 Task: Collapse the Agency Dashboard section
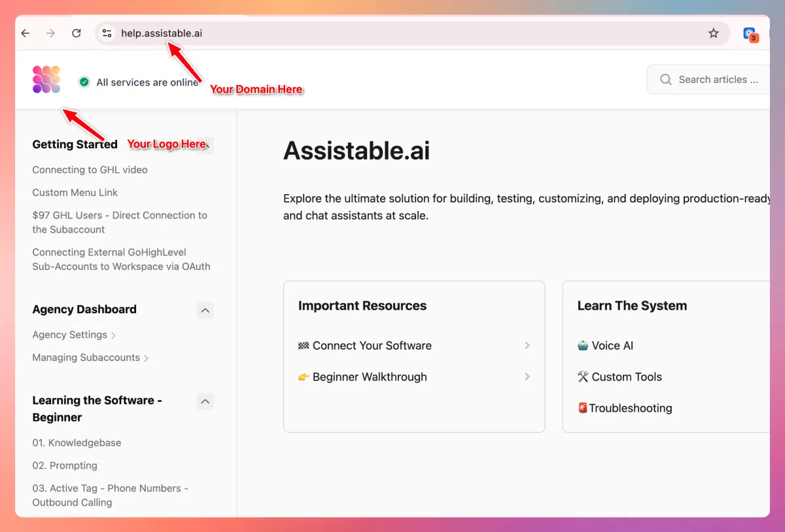(x=205, y=310)
